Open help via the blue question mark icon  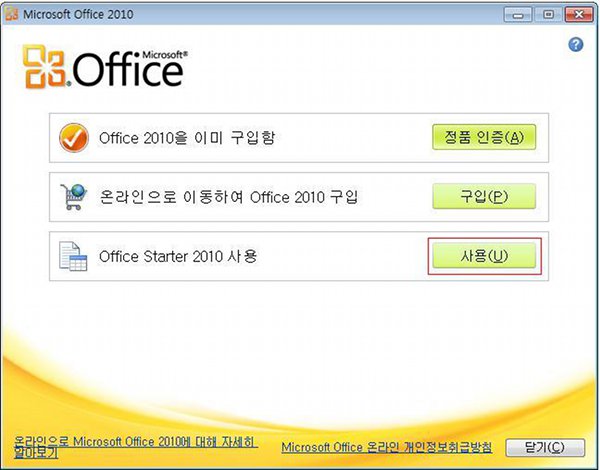[x=576, y=45]
